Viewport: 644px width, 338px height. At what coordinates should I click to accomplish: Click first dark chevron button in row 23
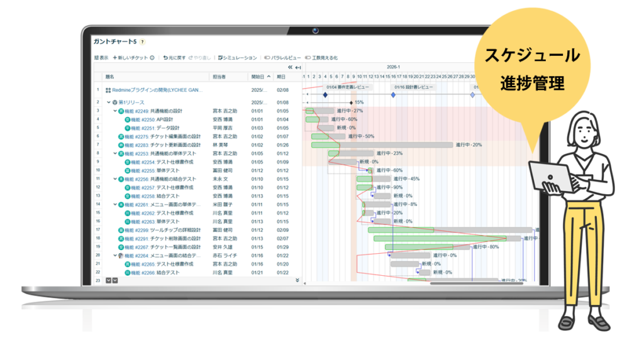(108, 281)
